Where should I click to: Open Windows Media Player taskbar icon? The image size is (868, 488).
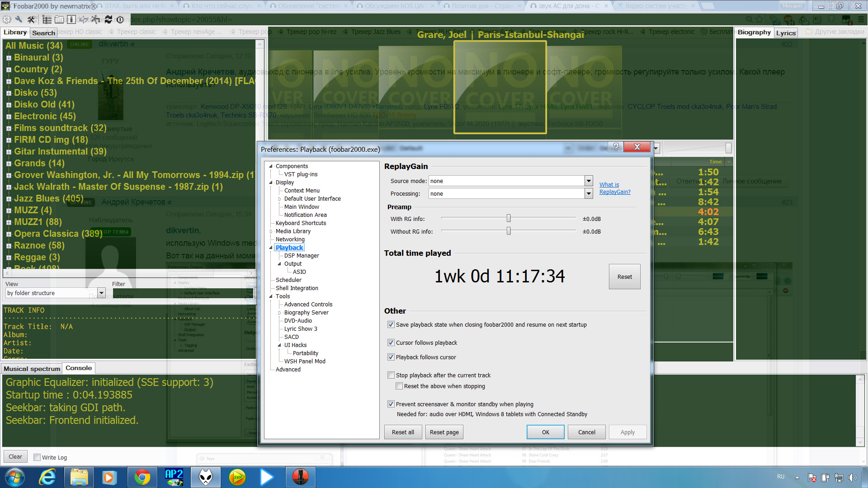point(109,477)
